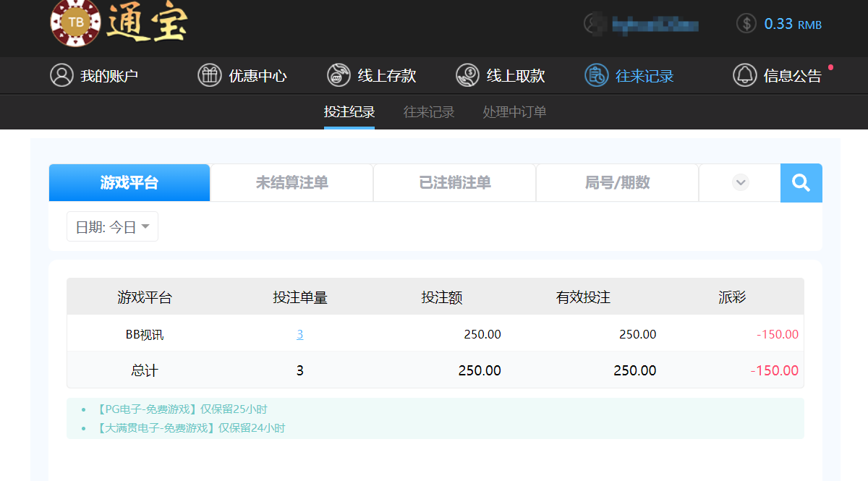The width and height of the screenshot is (868, 481).
Task: Click the 局号/期数 input field
Action: [x=617, y=182]
